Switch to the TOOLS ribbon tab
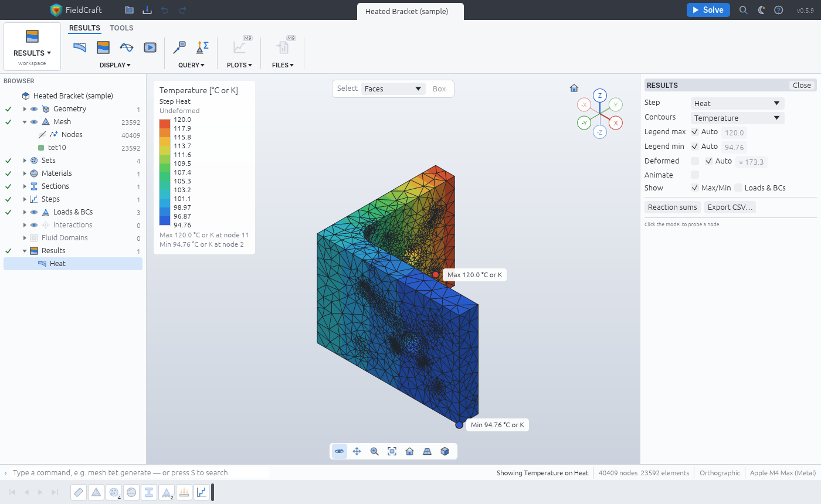 coord(121,28)
